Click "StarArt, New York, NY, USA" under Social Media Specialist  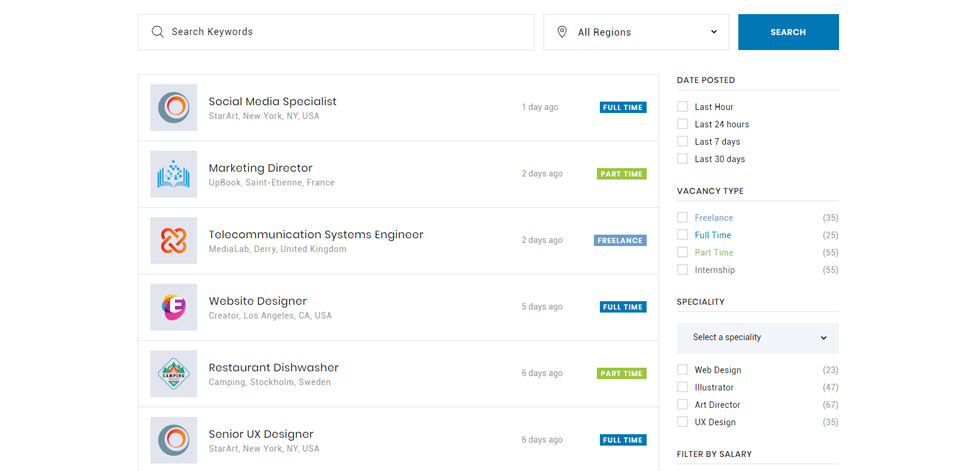(264, 116)
